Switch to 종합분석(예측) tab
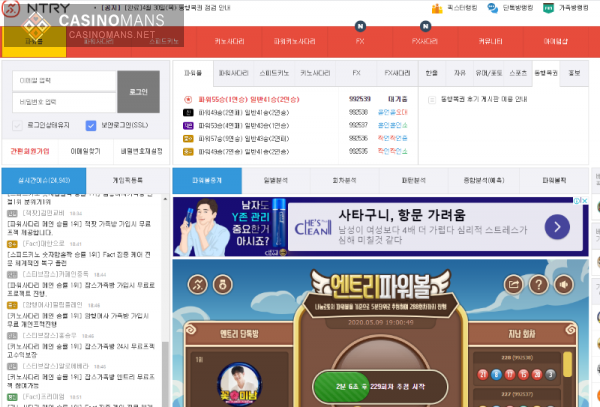600x407 pixels. [484, 181]
